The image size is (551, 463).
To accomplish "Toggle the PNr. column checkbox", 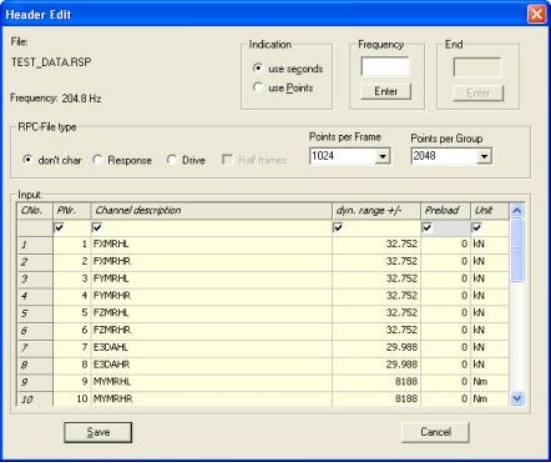I will 59,227.
